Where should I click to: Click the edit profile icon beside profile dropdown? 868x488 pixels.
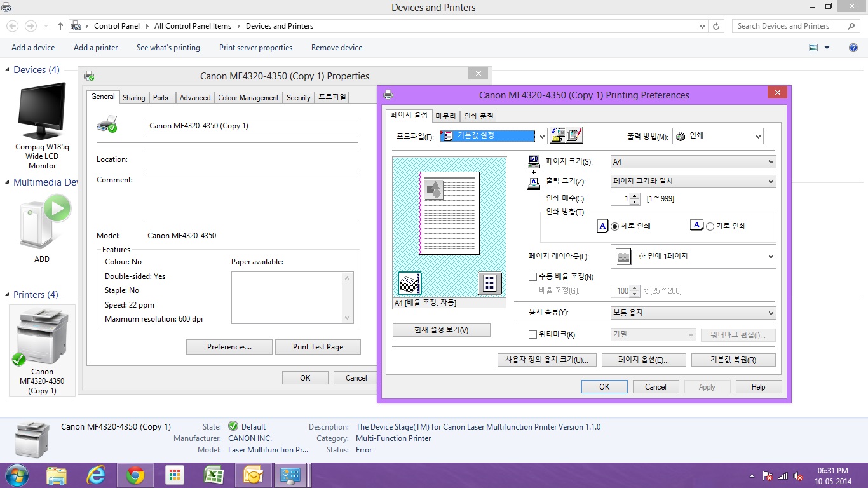574,135
